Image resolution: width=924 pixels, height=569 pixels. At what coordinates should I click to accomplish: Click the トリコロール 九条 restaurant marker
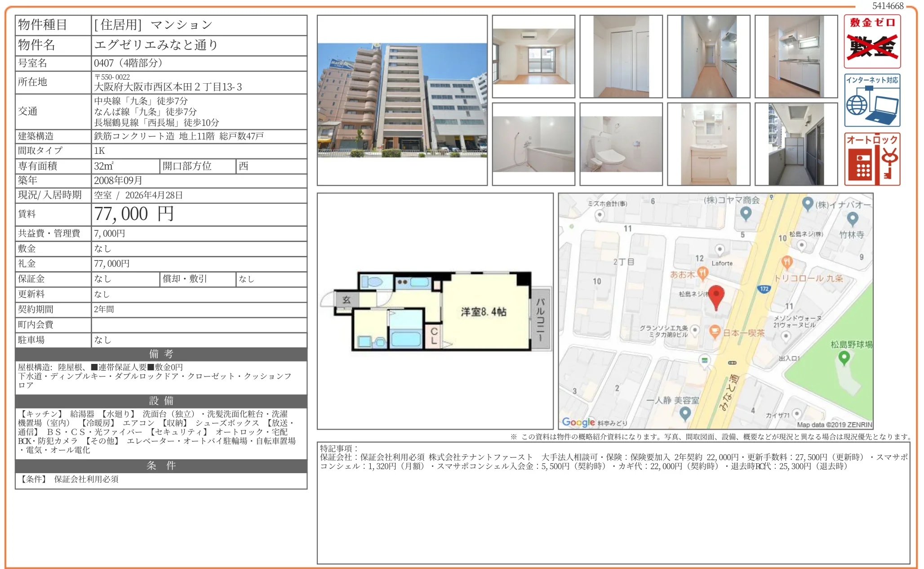tap(786, 262)
